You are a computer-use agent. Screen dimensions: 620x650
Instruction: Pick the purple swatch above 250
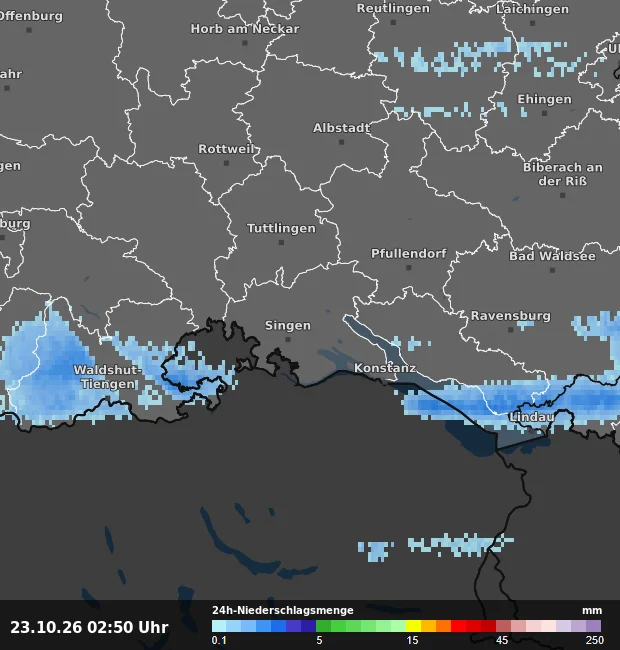point(594,626)
